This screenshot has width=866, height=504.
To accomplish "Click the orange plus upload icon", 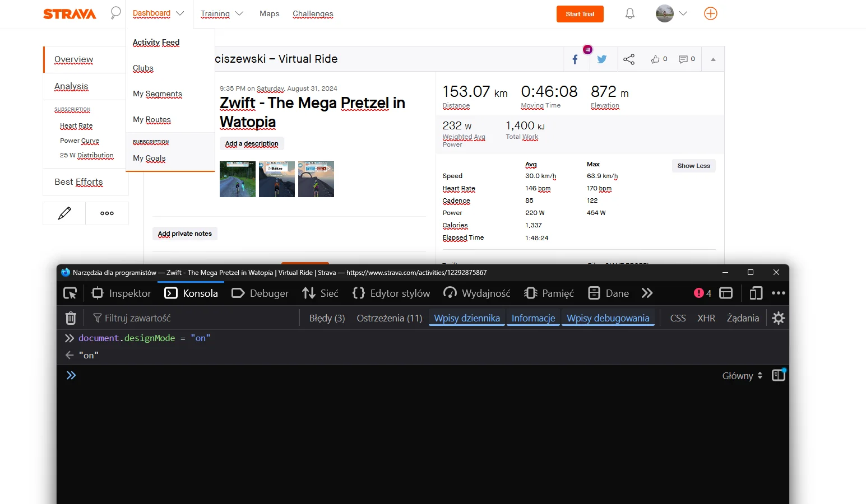I will click(x=711, y=13).
